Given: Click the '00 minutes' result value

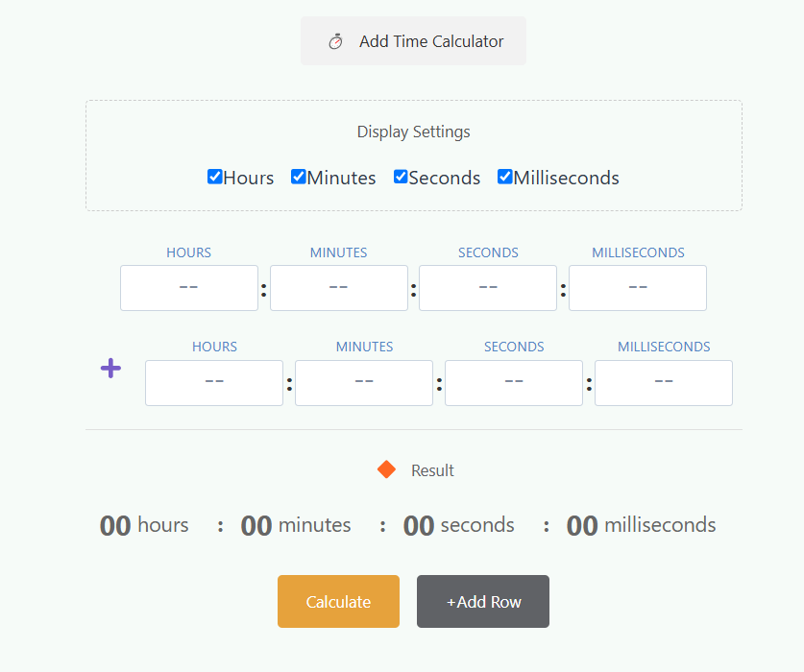Looking at the screenshot, I should [x=296, y=525].
